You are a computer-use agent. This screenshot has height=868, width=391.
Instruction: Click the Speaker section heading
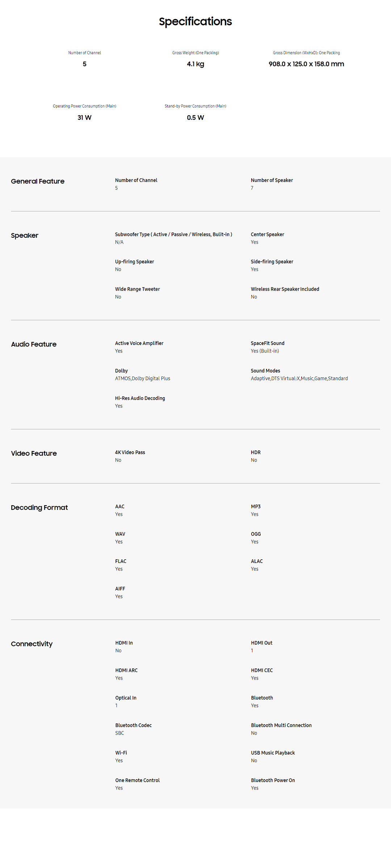point(25,236)
